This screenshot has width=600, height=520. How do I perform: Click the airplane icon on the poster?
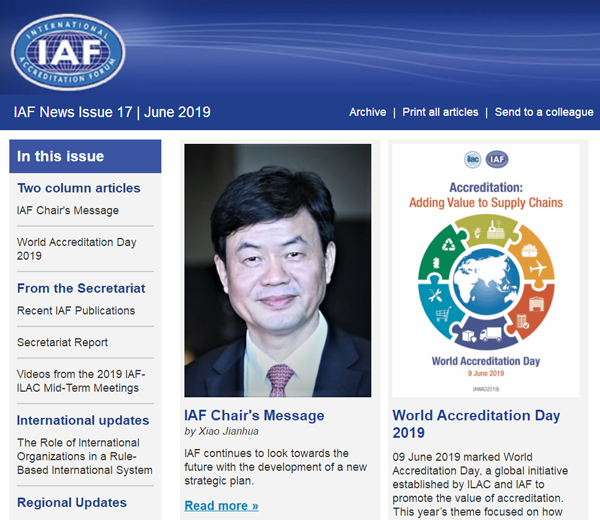point(538,267)
